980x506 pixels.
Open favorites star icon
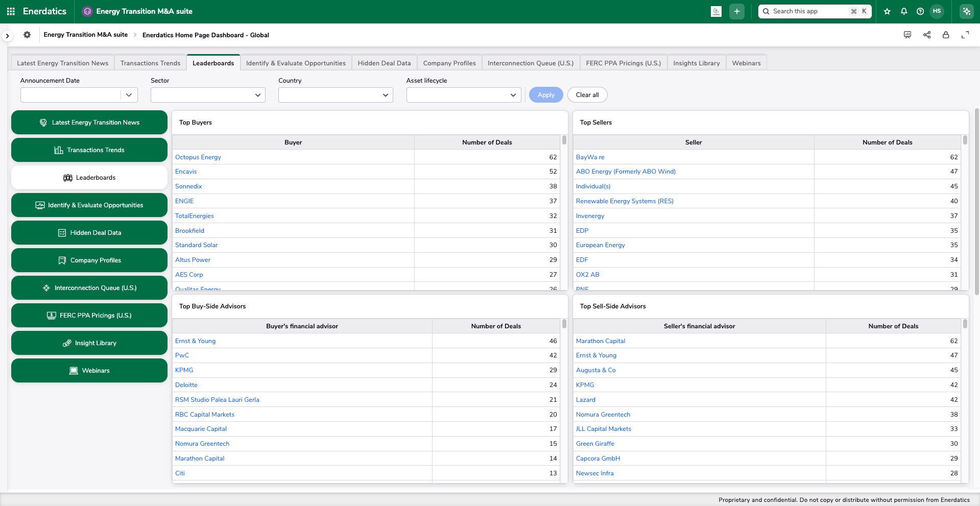click(x=887, y=11)
